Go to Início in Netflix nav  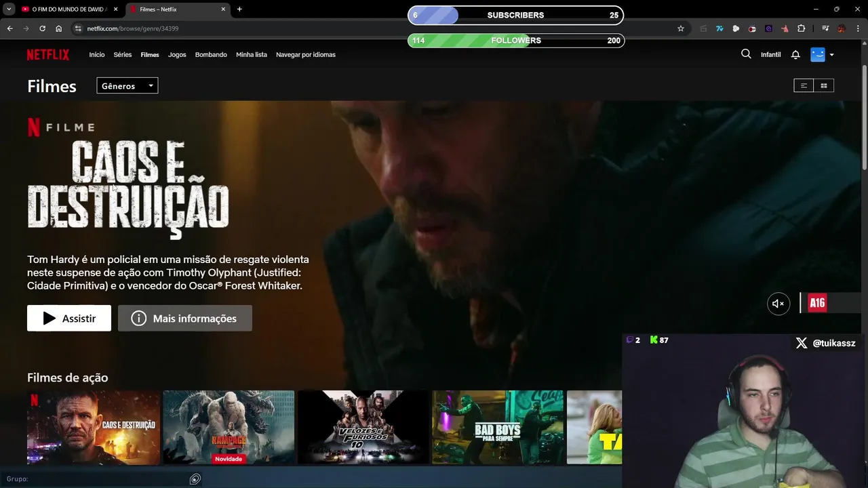click(x=97, y=55)
